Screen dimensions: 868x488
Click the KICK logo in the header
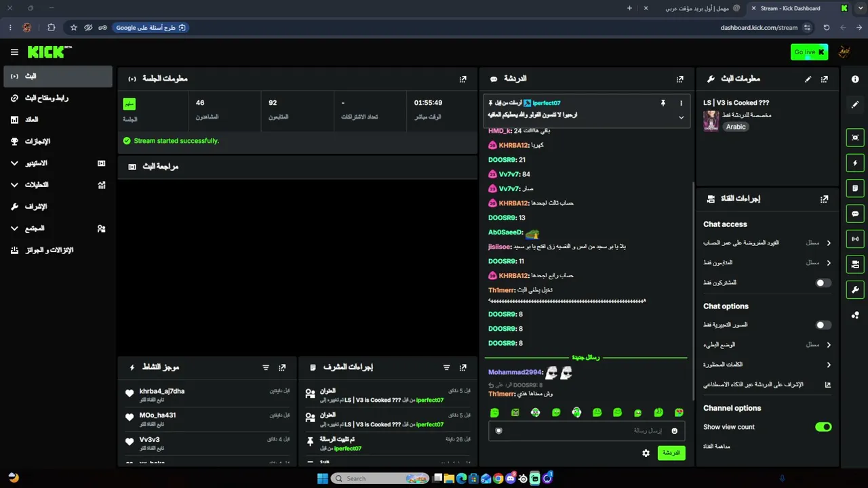(x=50, y=52)
